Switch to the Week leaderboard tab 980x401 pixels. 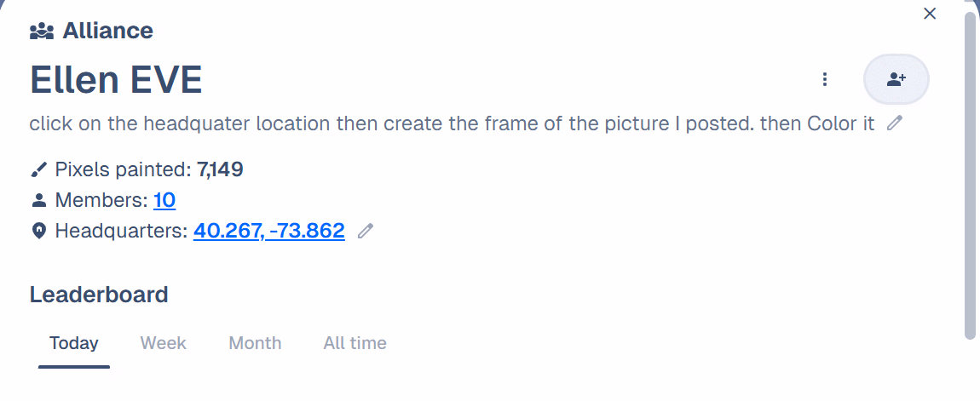point(164,343)
